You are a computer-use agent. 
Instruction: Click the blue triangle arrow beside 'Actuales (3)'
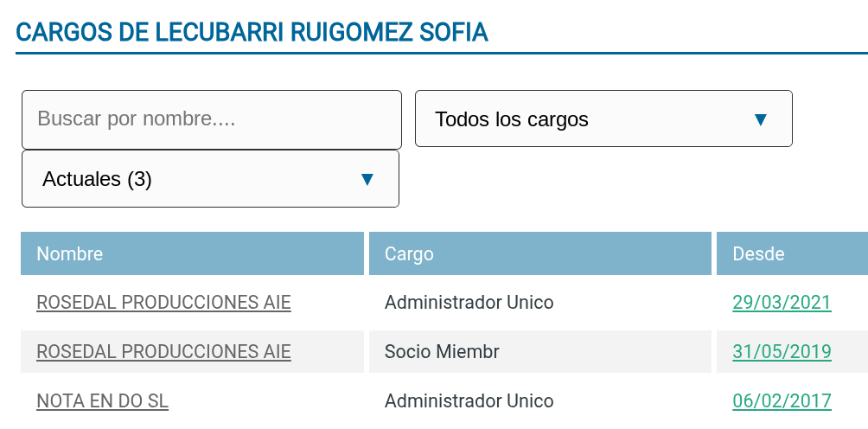[x=367, y=179]
